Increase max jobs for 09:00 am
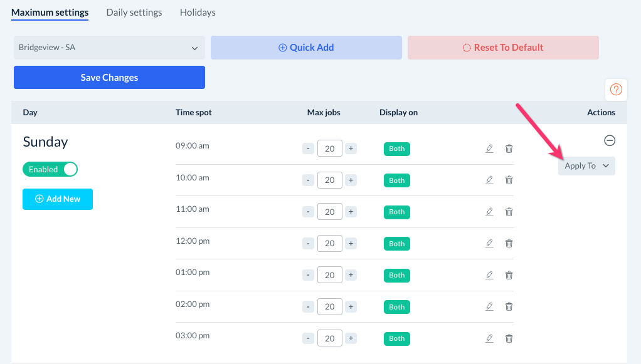641x364 pixels. (x=351, y=148)
